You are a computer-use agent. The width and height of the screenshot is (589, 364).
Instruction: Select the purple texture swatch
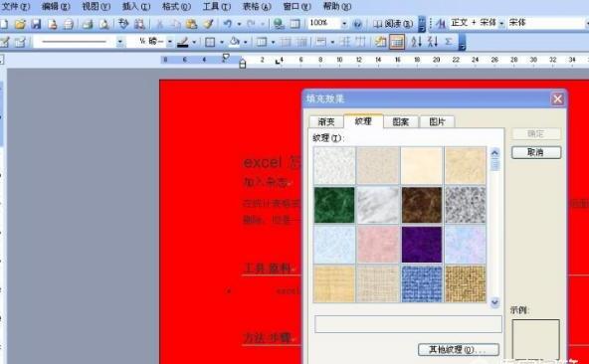coord(422,245)
